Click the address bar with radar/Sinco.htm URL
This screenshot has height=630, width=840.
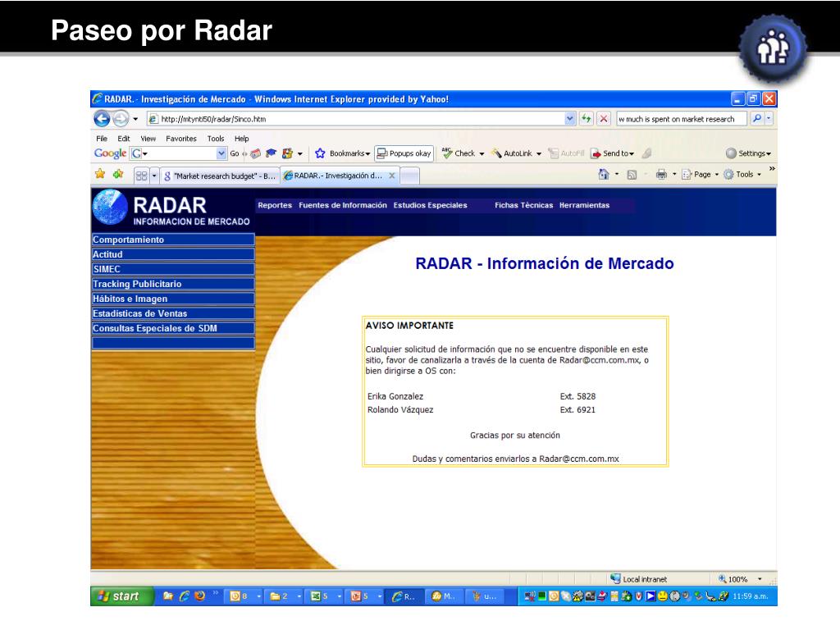tap(356, 119)
